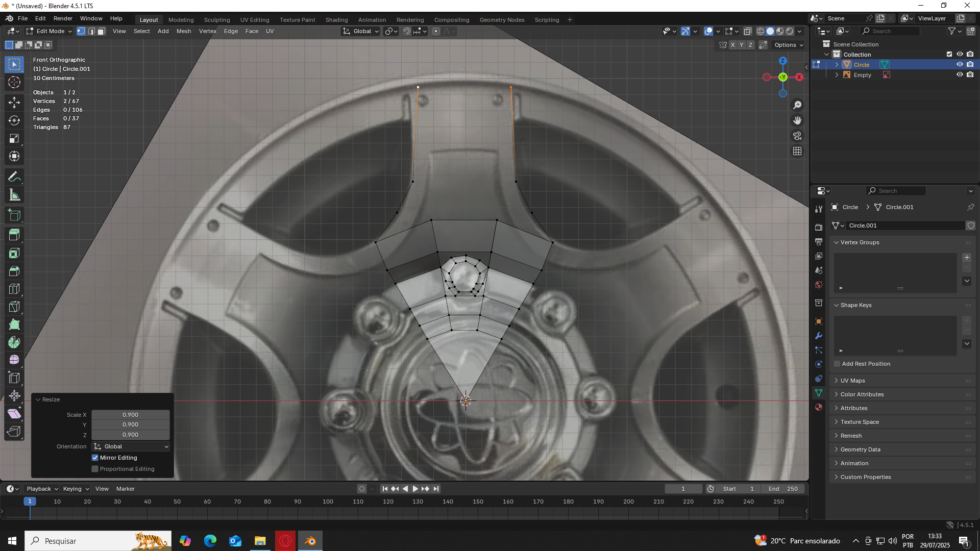Open the Orientation Global dropdown
Viewport: 980px width, 551px height.
coord(131,446)
